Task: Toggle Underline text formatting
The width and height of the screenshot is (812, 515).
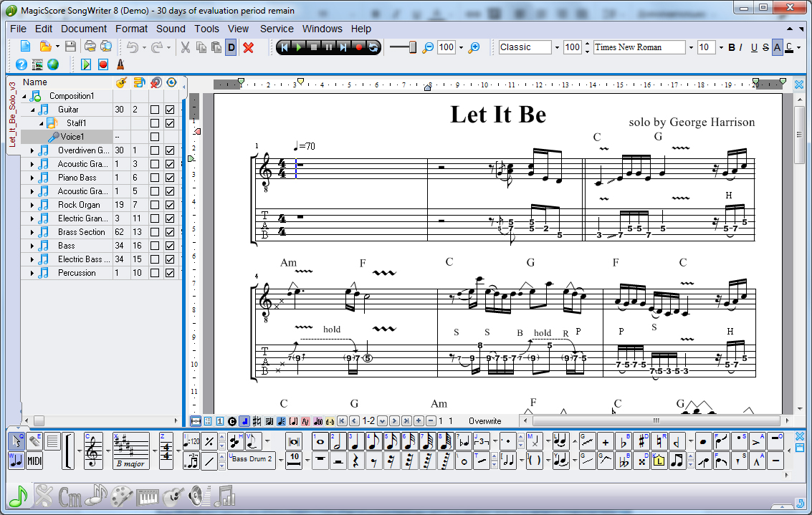Action: click(754, 47)
